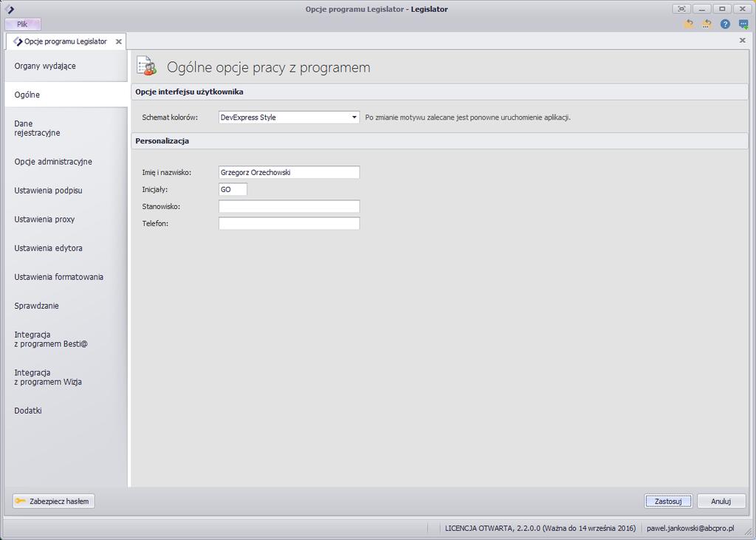This screenshot has width=756, height=540.
Task: Toggle full-screen mode icon in title bar
Action: click(681, 9)
